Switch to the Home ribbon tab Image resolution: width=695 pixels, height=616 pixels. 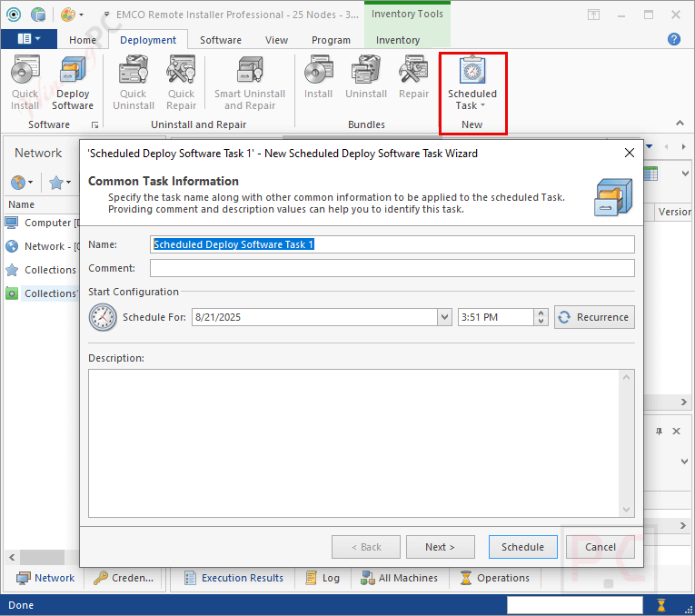83,40
